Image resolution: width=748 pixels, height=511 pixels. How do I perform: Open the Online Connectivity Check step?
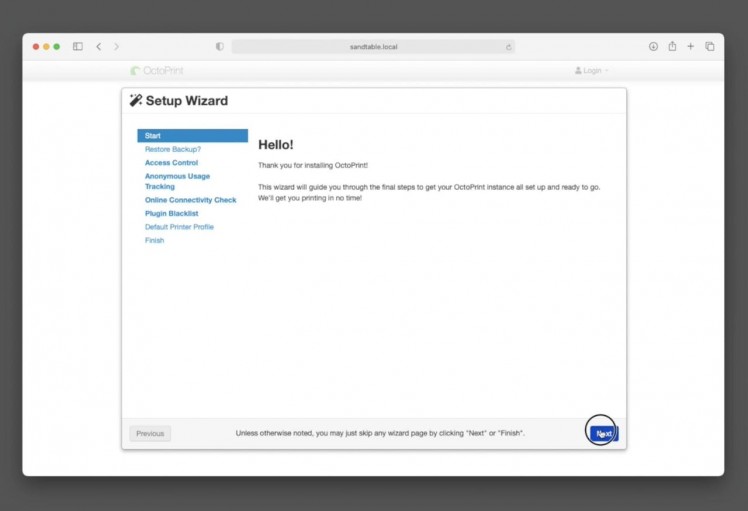point(190,200)
